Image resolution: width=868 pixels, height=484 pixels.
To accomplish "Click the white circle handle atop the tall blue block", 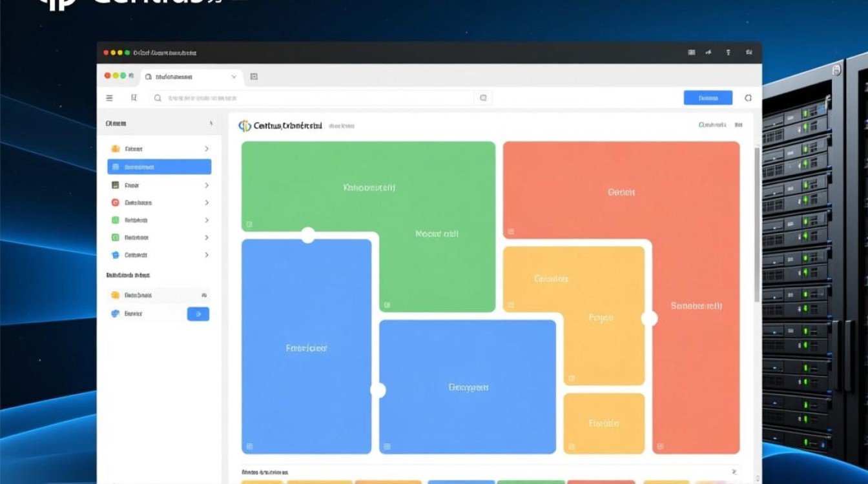I will click(x=308, y=236).
